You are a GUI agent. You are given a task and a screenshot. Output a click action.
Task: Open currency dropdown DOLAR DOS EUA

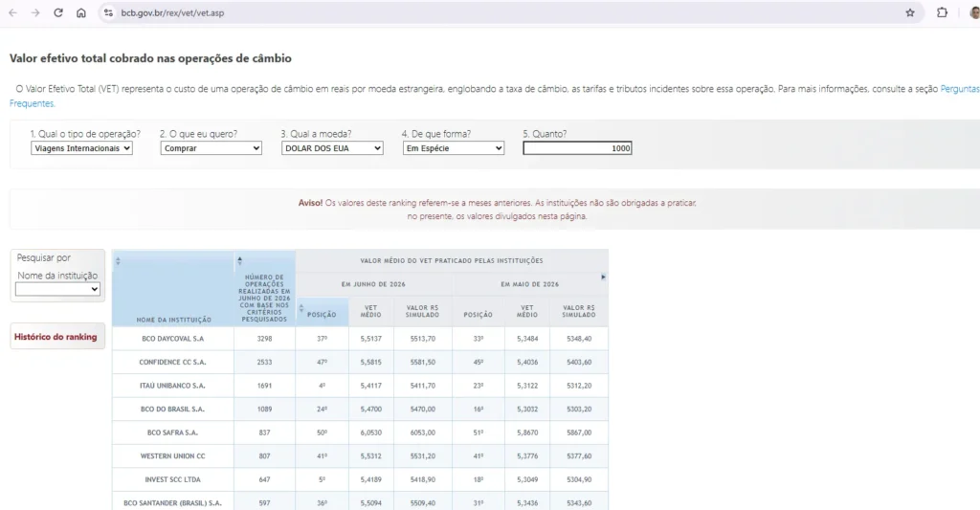[332, 148]
